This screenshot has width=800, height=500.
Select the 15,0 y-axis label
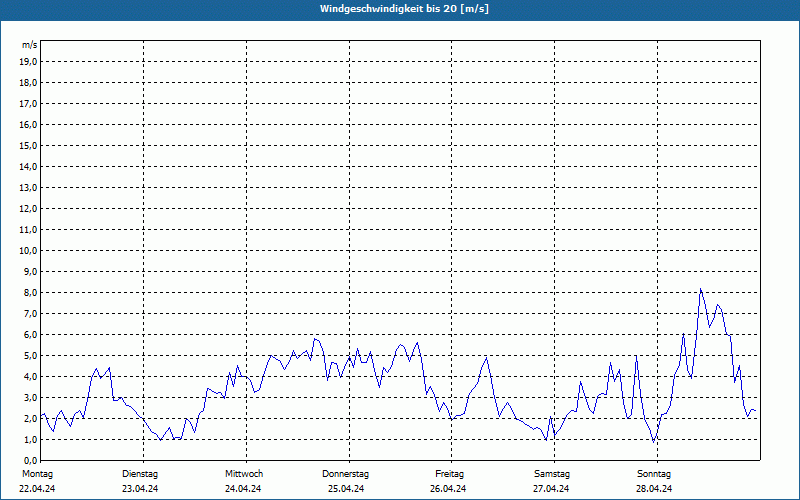click(x=28, y=145)
